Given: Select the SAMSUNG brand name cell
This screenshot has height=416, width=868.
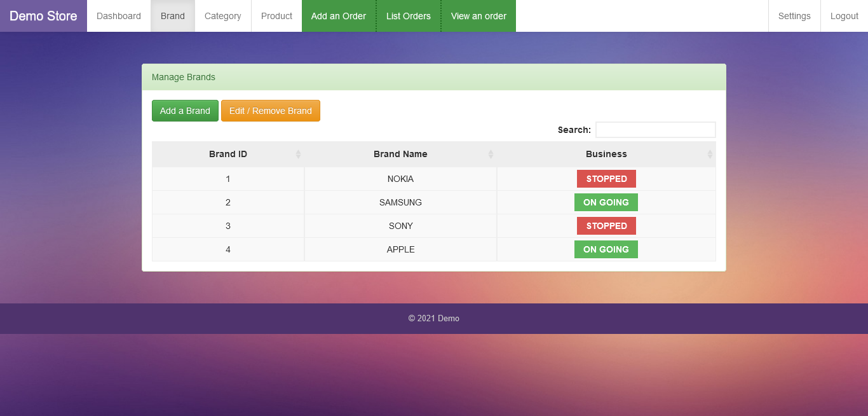Looking at the screenshot, I should [400, 202].
